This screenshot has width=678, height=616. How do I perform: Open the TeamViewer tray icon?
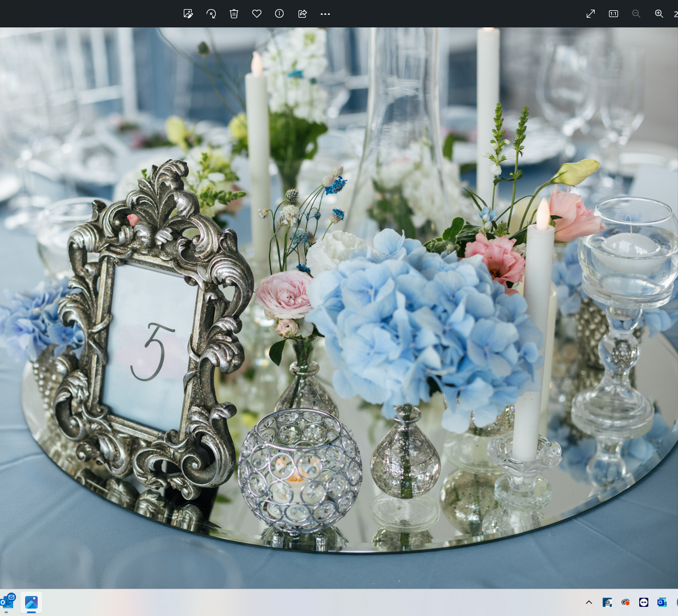point(643,602)
